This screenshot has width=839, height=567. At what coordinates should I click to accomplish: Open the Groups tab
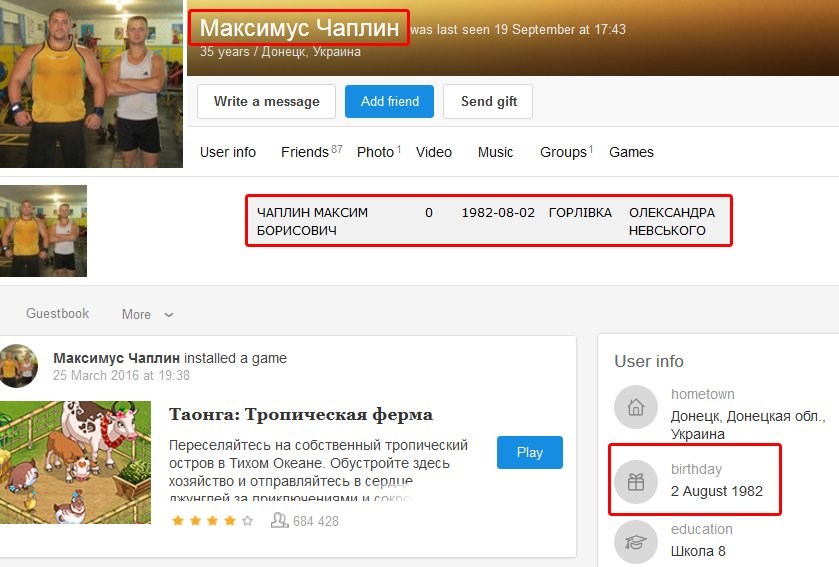(x=566, y=152)
